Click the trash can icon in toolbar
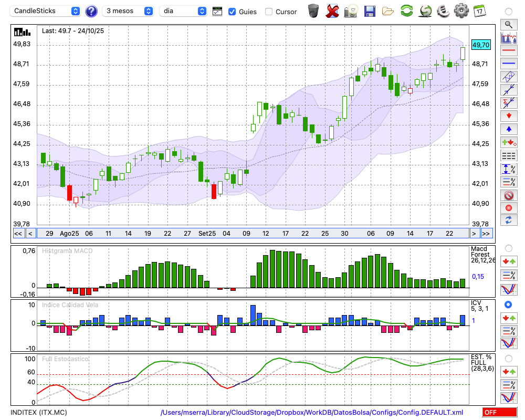 (313, 11)
